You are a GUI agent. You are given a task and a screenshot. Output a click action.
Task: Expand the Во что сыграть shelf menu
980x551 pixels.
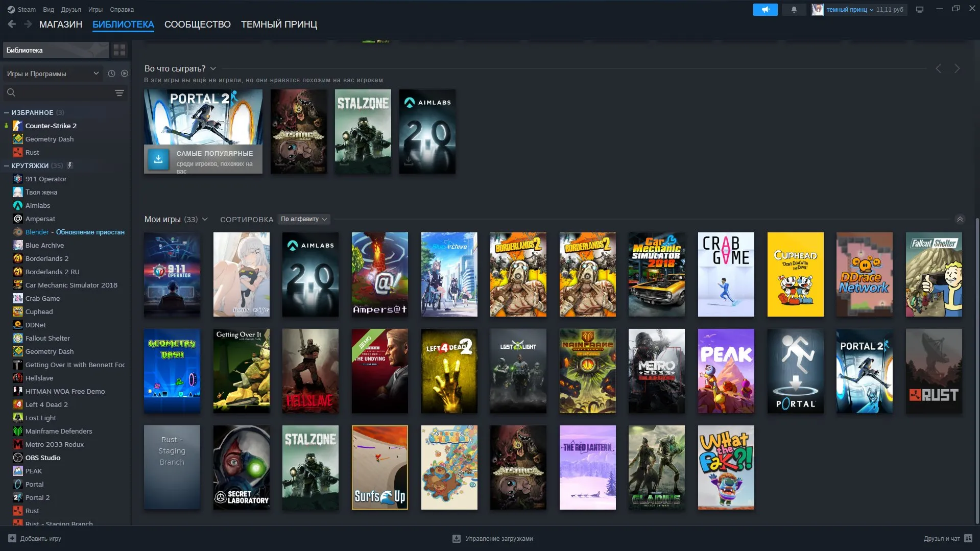tap(213, 68)
